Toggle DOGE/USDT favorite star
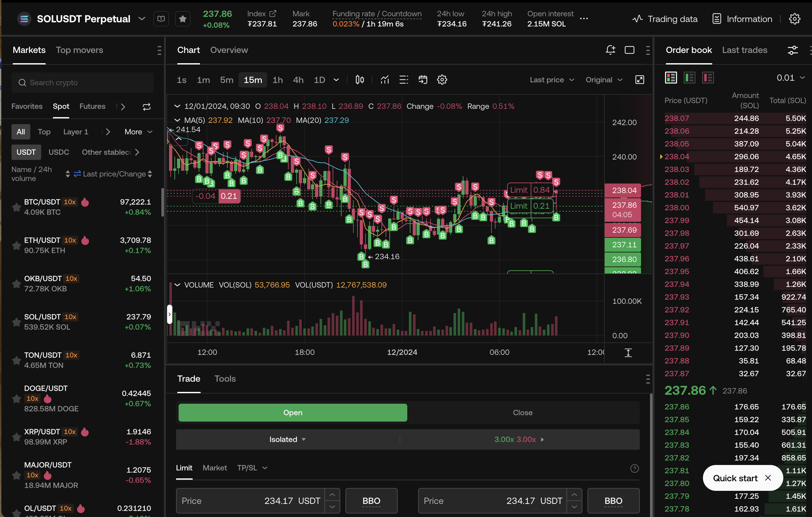812x517 pixels. click(x=16, y=399)
